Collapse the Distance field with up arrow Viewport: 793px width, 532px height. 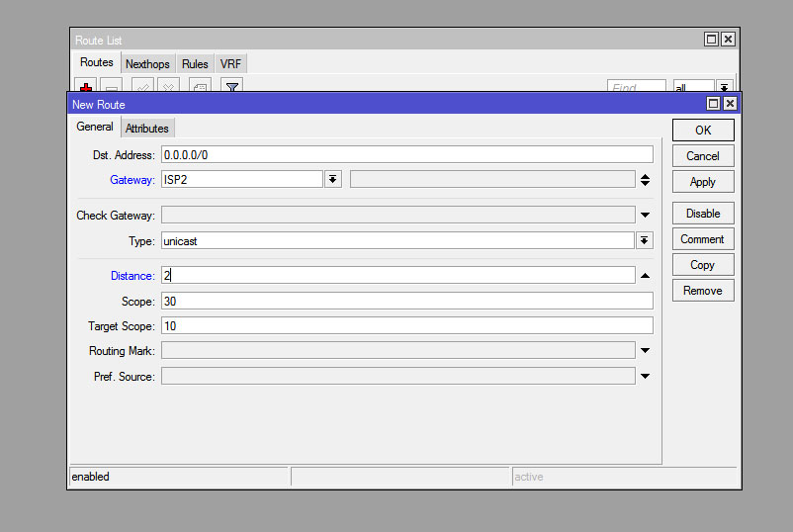pyautogui.click(x=645, y=276)
